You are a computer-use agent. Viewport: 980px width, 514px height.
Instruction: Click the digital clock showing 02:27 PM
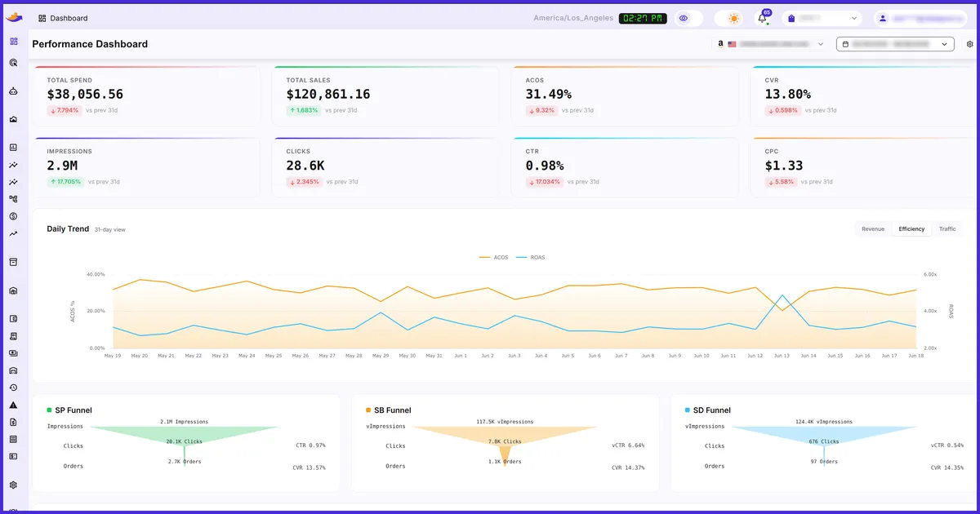point(643,18)
